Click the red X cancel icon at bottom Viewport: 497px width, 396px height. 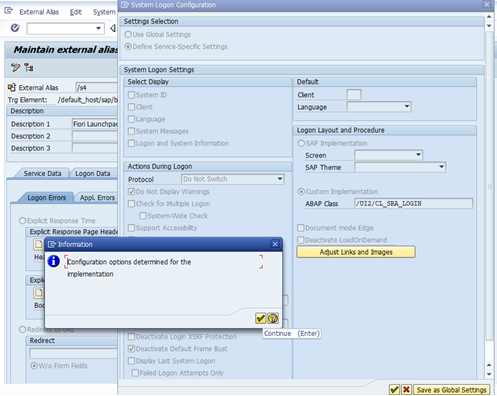pyautogui.click(x=406, y=390)
